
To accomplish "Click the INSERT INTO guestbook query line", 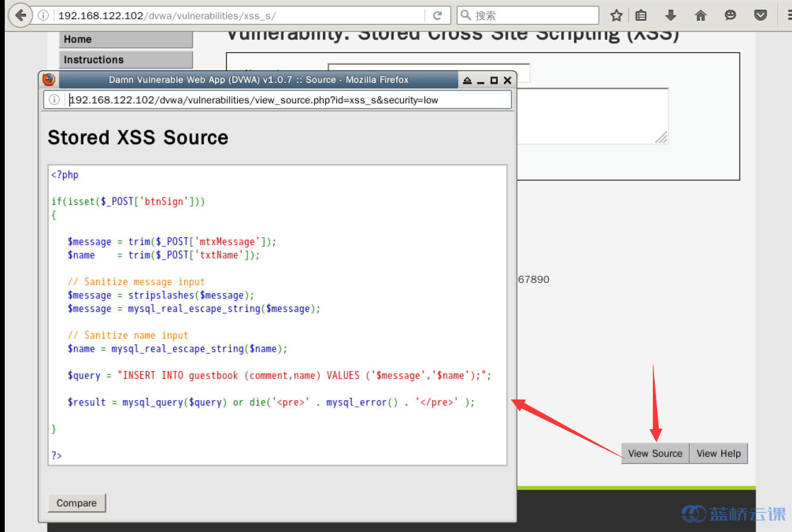I will pos(280,376).
